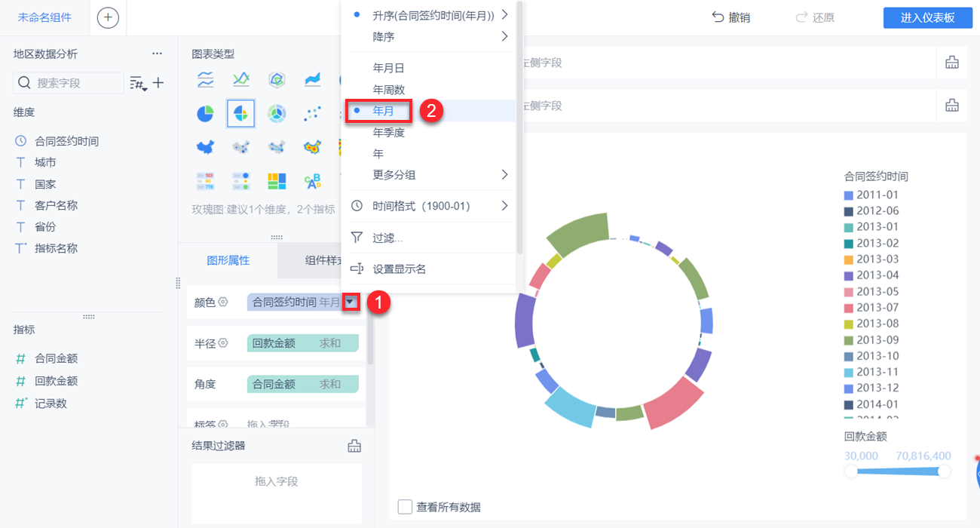
Task: Click the 进入仪表板 button
Action: click(927, 18)
